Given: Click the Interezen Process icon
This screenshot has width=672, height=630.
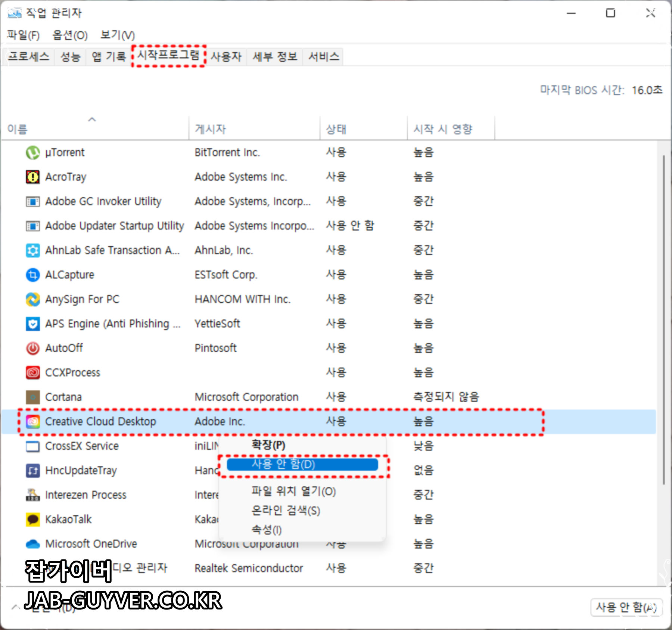Looking at the screenshot, I should click(33, 495).
